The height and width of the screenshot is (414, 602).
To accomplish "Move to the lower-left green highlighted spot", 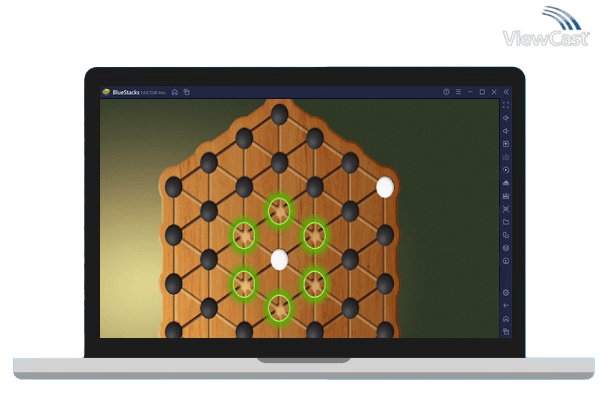I will pos(244,284).
